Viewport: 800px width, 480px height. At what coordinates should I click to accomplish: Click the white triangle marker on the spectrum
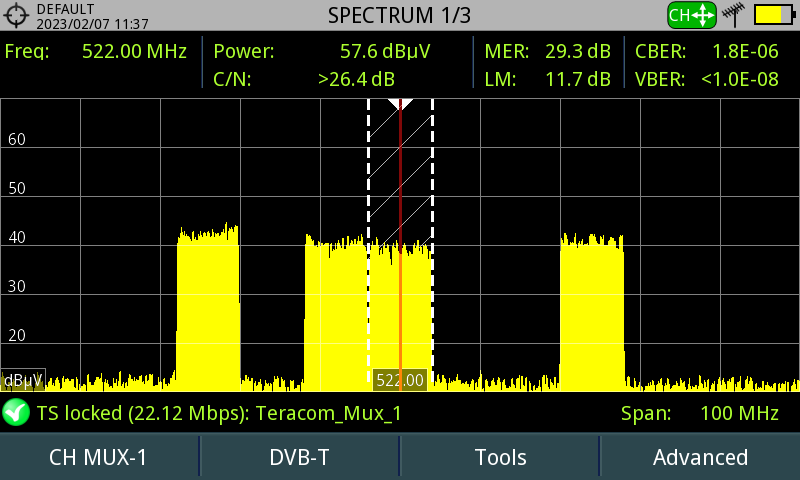coord(400,105)
